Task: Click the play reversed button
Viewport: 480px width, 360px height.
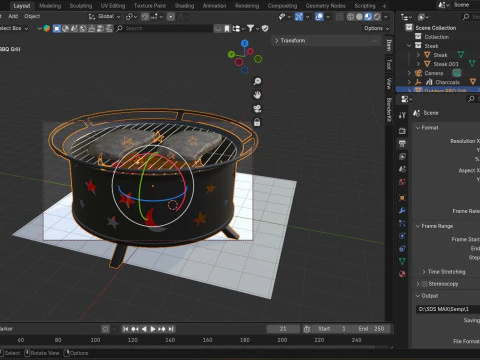Action: [144, 329]
